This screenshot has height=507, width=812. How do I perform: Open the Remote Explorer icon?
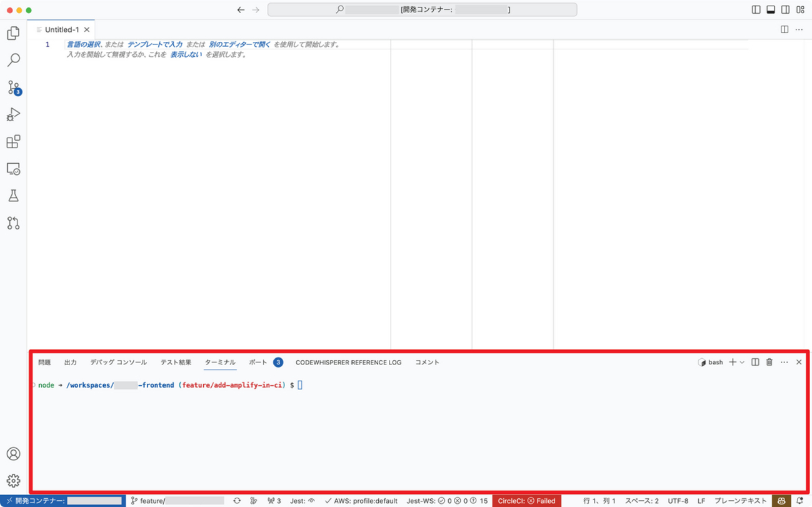[13, 169]
